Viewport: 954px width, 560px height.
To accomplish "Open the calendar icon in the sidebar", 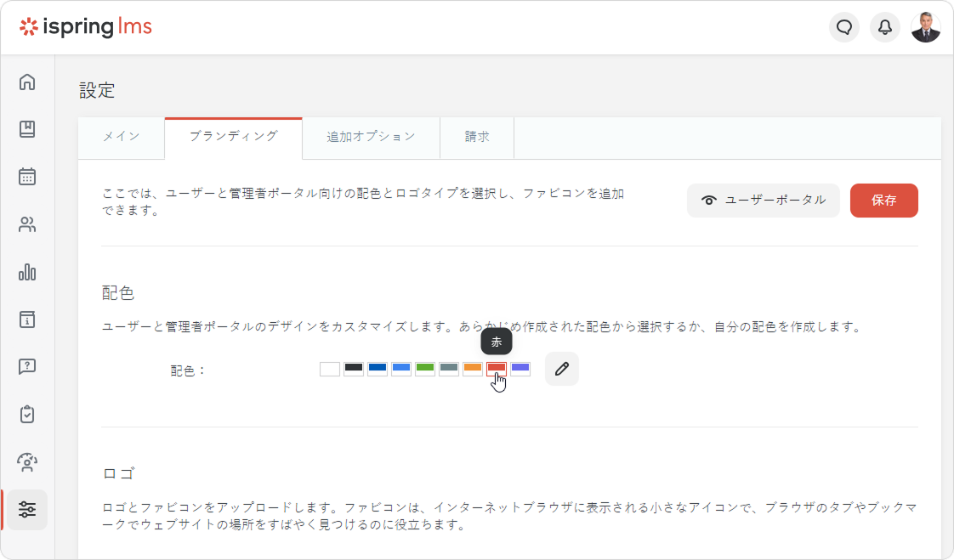I will click(27, 177).
